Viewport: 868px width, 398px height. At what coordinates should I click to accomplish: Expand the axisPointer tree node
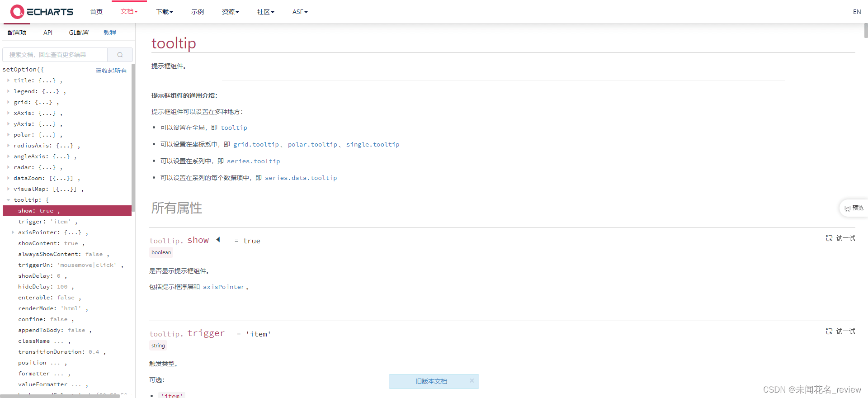(13, 232)
